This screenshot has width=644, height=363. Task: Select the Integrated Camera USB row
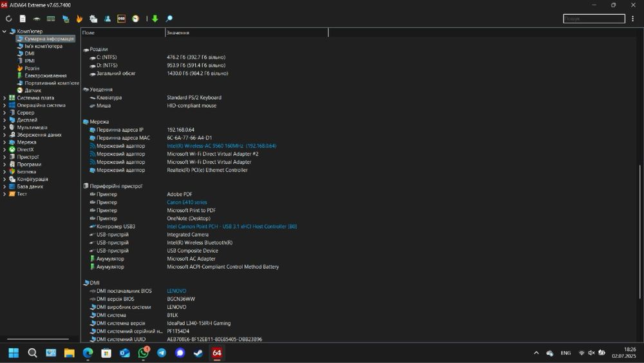pyautogui.click(x=205, y=235)
